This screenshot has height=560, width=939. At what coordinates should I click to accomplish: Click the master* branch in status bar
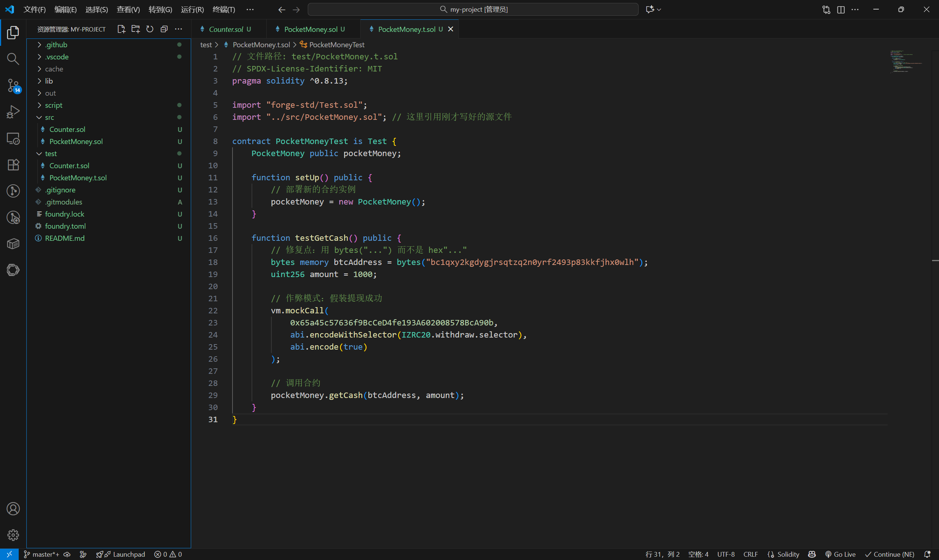tap(41, 554)
